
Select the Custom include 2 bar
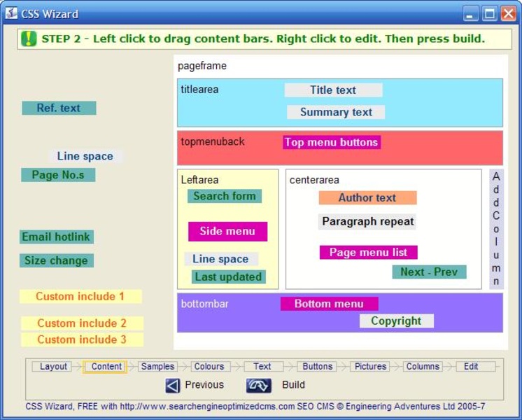tap(83, 323)
